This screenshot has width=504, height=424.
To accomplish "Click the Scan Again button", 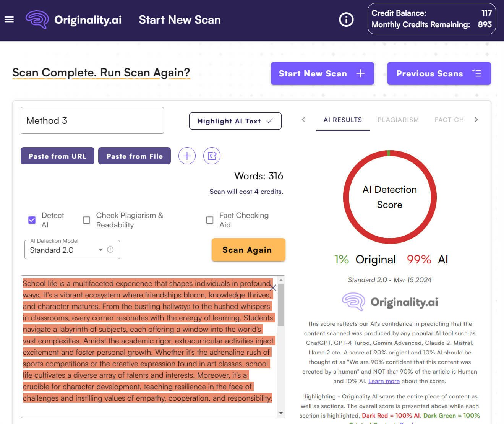I will [248, 250].
